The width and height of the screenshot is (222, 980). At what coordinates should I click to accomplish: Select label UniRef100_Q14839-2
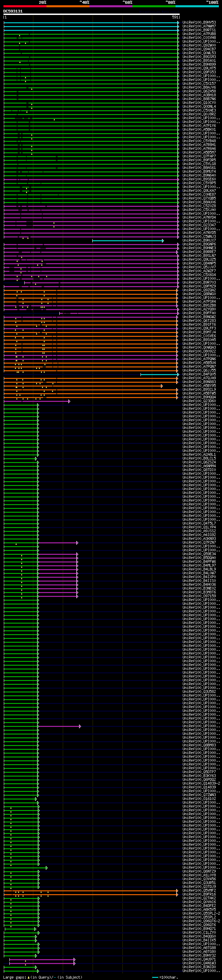pyautogui.click(x=201, y=783)
